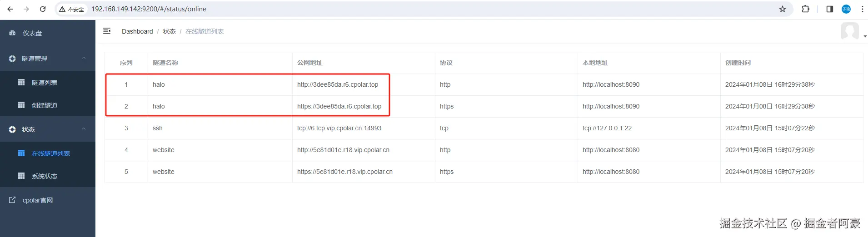
Task: Open cpolar官网 link in sidebar
Action: click(48, 200)
